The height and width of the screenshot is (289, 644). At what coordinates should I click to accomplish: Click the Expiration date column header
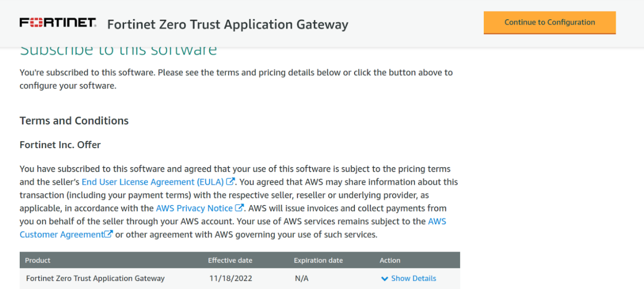(x=318, y=260)
